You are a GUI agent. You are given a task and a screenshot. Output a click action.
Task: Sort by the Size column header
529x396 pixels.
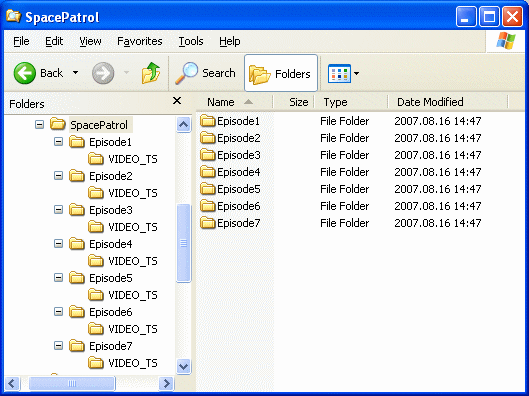(x=294, y=102)
